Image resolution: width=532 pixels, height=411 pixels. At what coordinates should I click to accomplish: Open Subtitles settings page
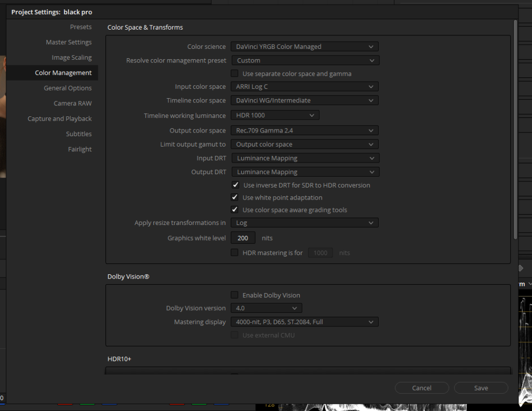click(x=79, y=134)
